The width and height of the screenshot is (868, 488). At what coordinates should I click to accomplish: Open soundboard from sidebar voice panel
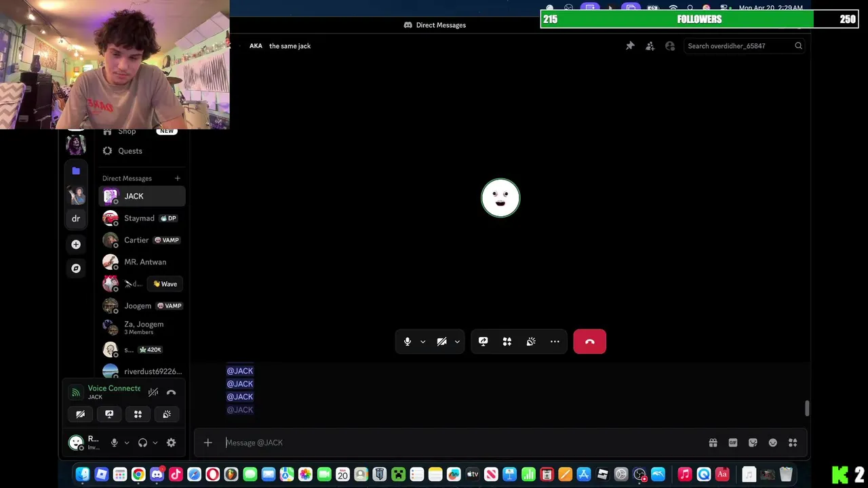pos(167,414)
